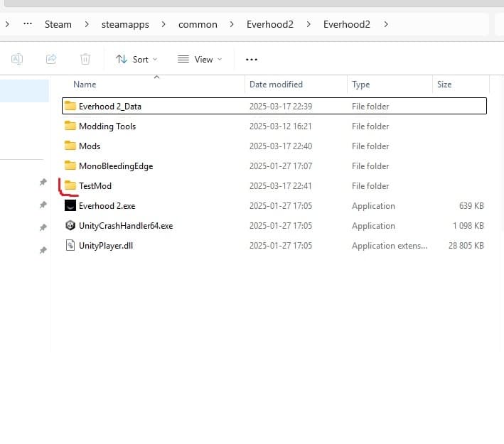The height and width of the screenshot is (444, 504).
Task: Sort by Size column header
Action: [x=444, y=85]
